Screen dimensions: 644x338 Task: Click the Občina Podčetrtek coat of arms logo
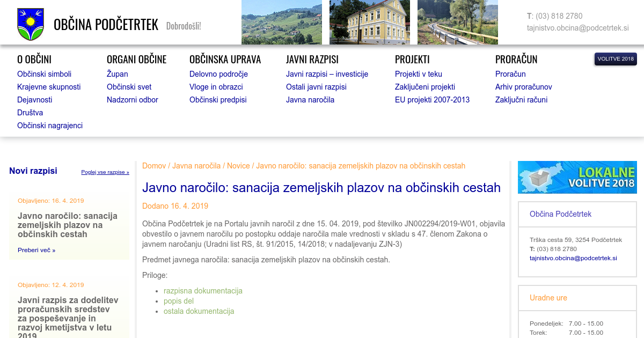tap(30, 24)
